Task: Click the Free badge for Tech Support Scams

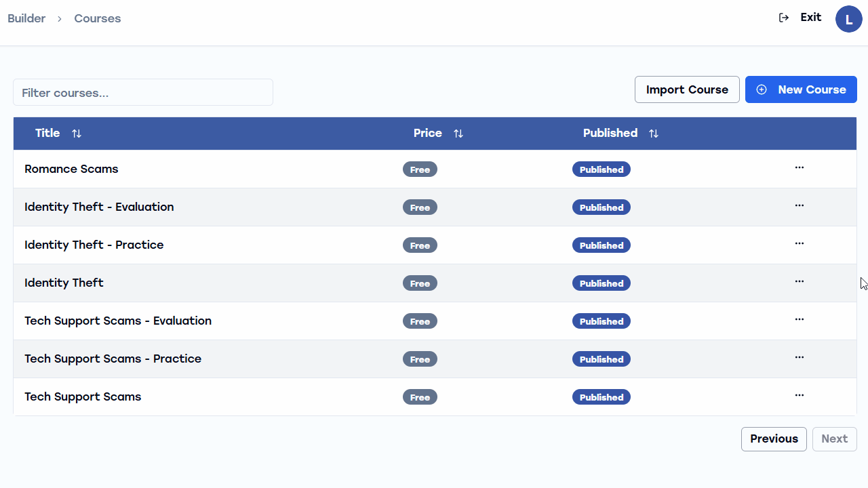Action: (x=420, y=397)
